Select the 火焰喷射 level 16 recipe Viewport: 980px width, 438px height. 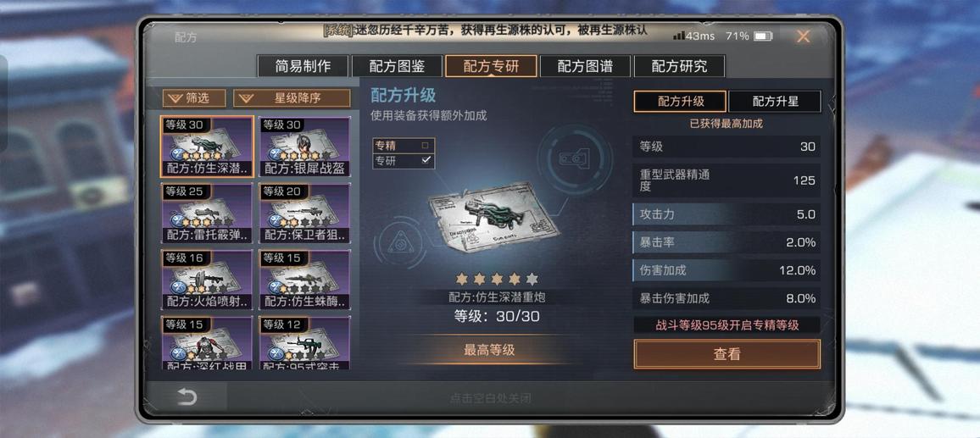tap(207, 280)
